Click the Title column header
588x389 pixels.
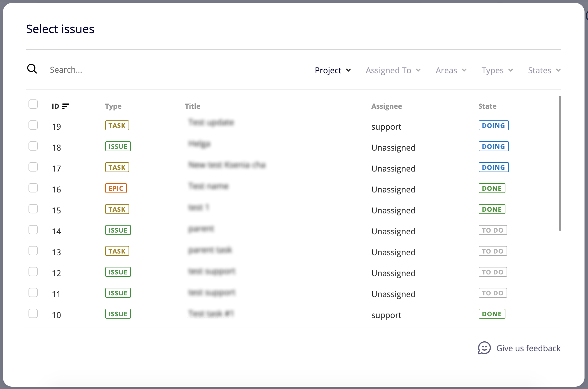(193, 106)
